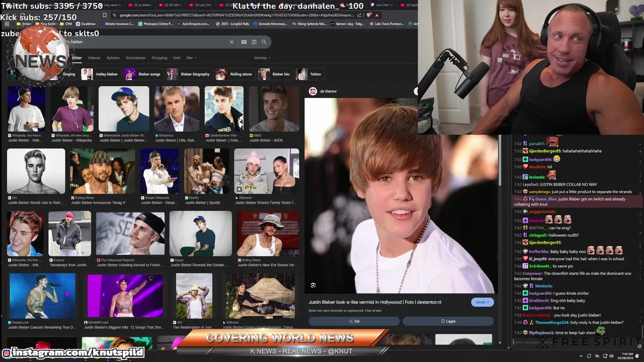The width and height of the screenshot is (644, 362).
Task: Click the Del share button
Action: 354,321
